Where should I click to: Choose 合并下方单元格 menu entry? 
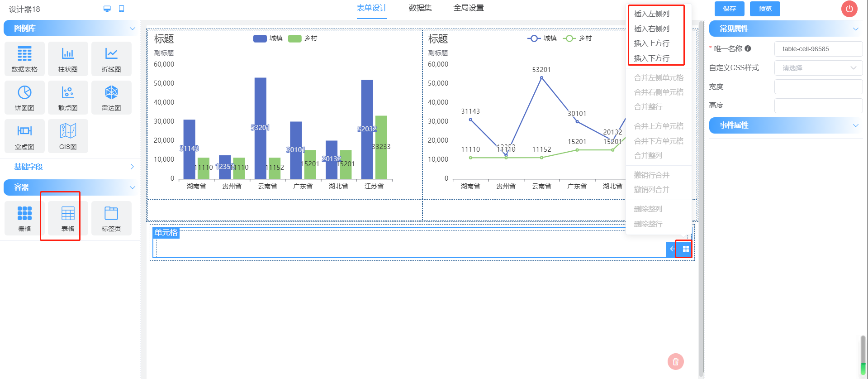point(659,141)
